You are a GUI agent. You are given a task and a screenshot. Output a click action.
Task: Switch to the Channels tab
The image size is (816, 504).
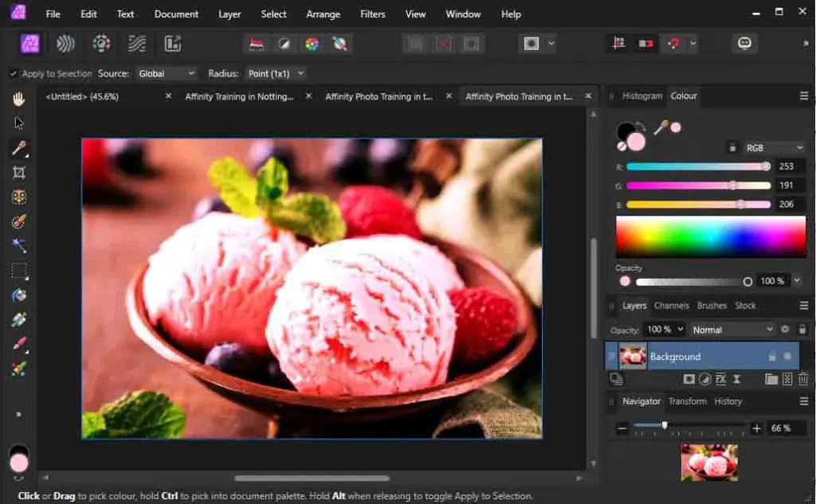point(671,306)
